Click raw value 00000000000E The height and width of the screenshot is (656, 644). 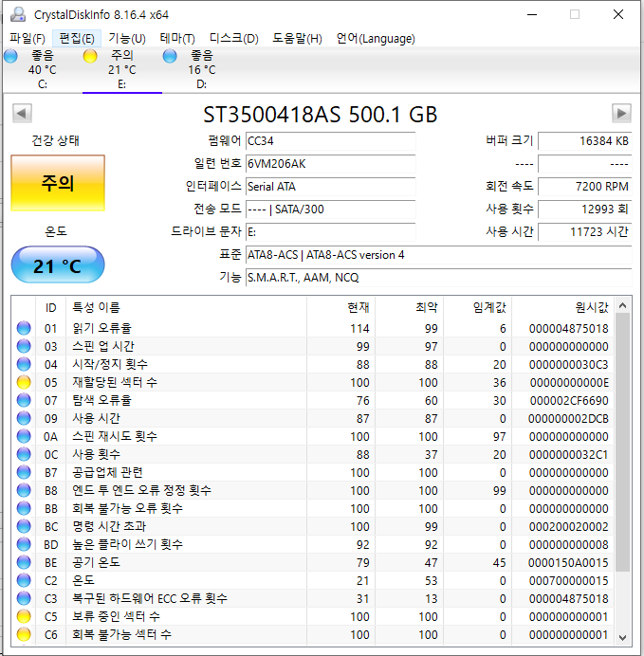tap(569, 382)
